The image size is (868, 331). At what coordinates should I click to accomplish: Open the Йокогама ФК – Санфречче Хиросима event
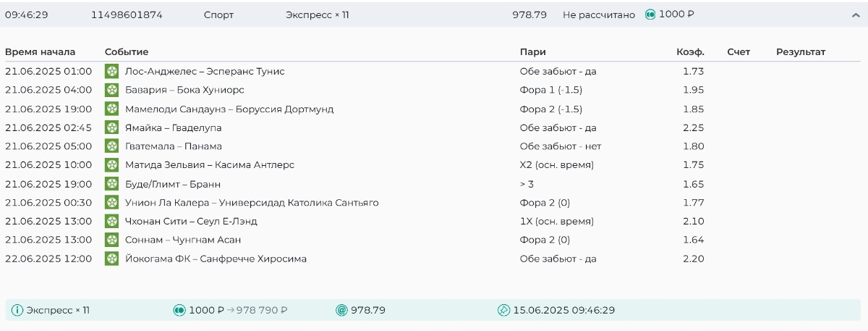(x=216, y=259)
